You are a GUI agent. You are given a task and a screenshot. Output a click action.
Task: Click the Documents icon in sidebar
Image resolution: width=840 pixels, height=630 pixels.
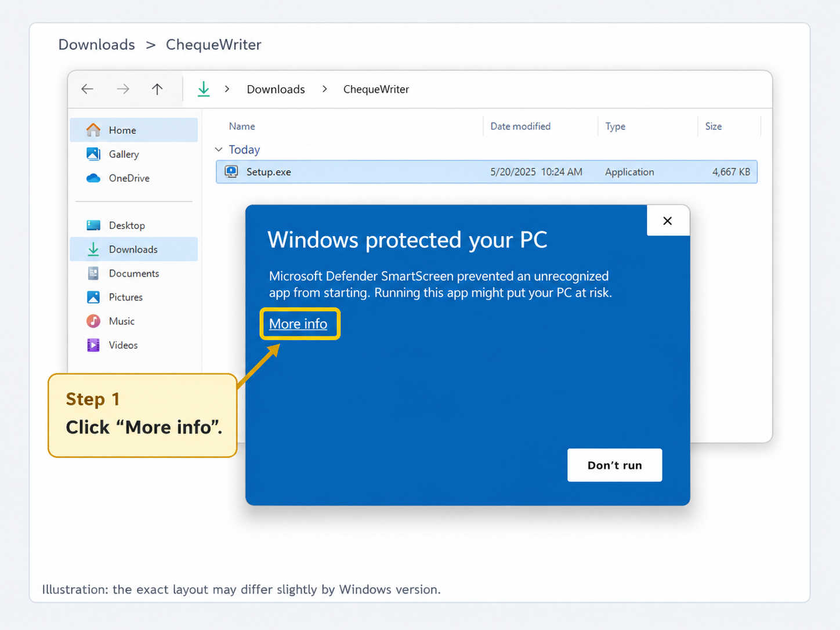(x=93, y=273)
